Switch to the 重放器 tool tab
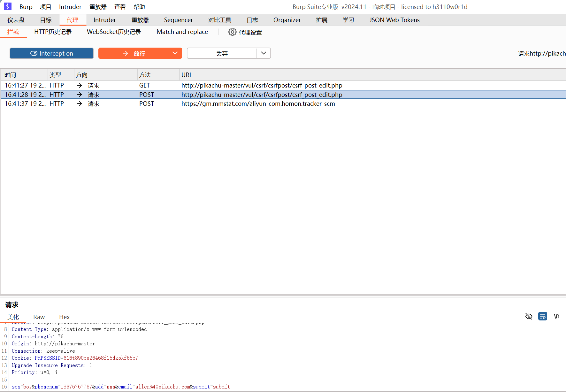 click(x=140, y=20)
